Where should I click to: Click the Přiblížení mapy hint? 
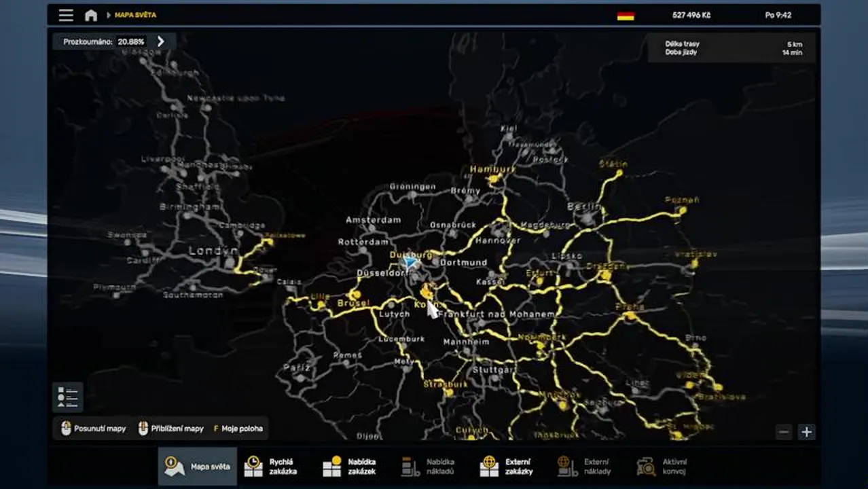pos(171,429)
